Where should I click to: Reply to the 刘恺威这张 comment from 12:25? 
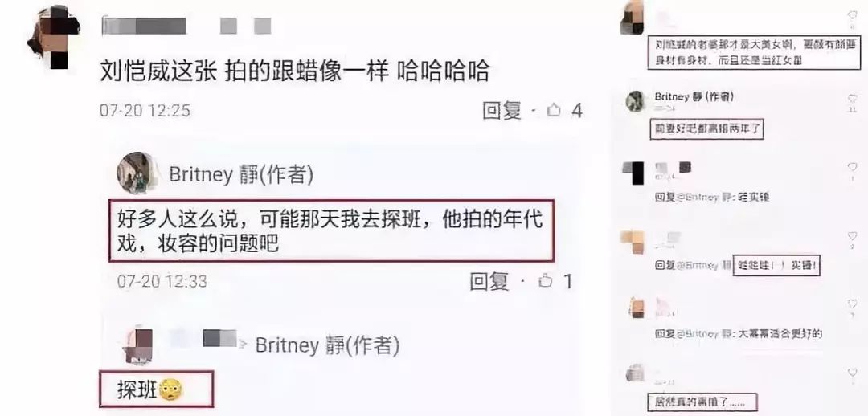[502, 111]
